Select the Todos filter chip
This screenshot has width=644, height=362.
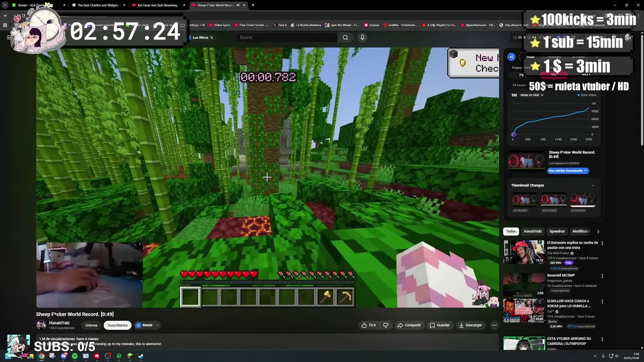pos(511,231)
